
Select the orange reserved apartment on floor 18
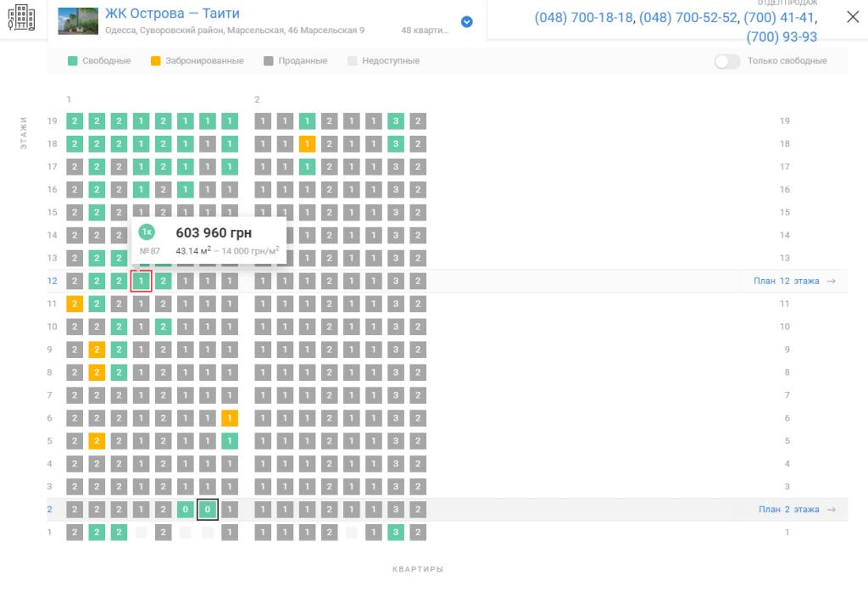click(x=307, y=144)
